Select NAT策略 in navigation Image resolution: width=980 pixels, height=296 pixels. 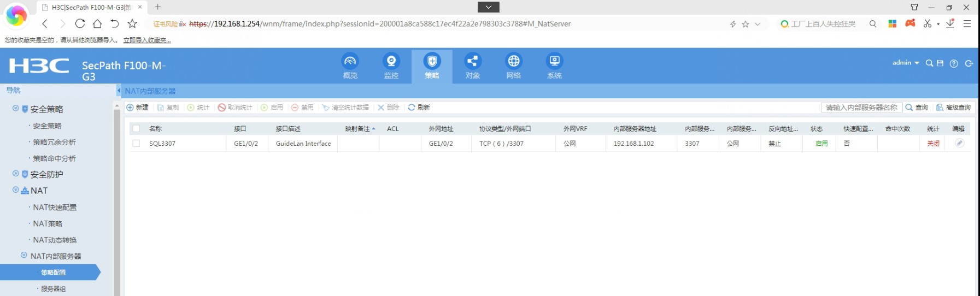(x=48, y=224)
